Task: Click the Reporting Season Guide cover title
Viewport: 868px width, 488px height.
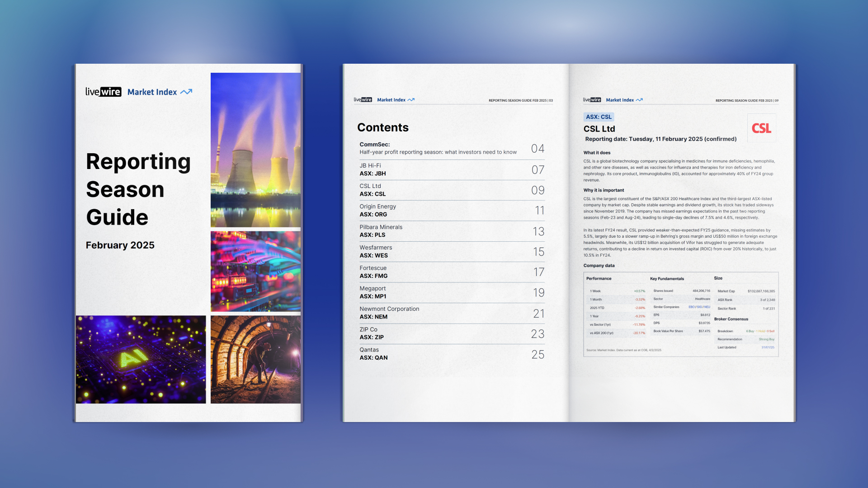Action: click(x=138, y=189)
